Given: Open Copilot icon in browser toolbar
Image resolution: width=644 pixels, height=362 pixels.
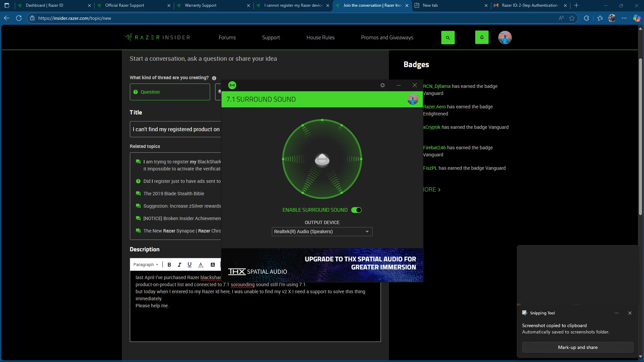Looking at the screenshot, I should 637,18.
